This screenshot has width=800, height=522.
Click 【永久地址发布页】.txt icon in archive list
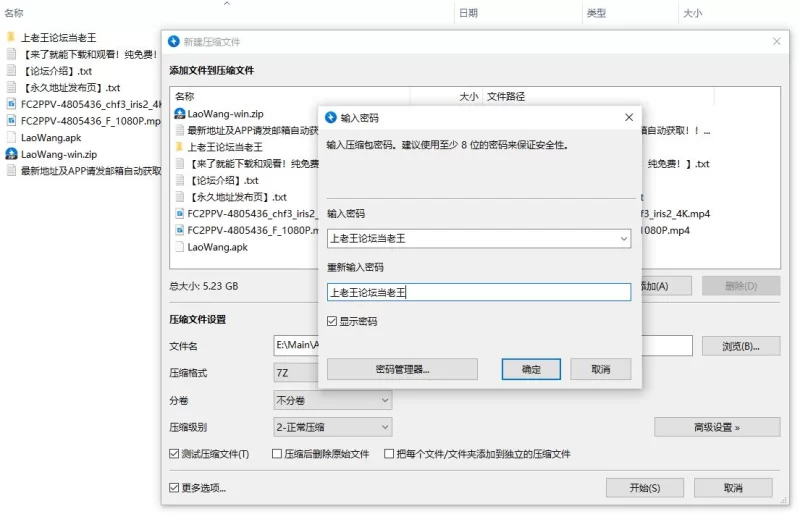[x=180, y=197]
